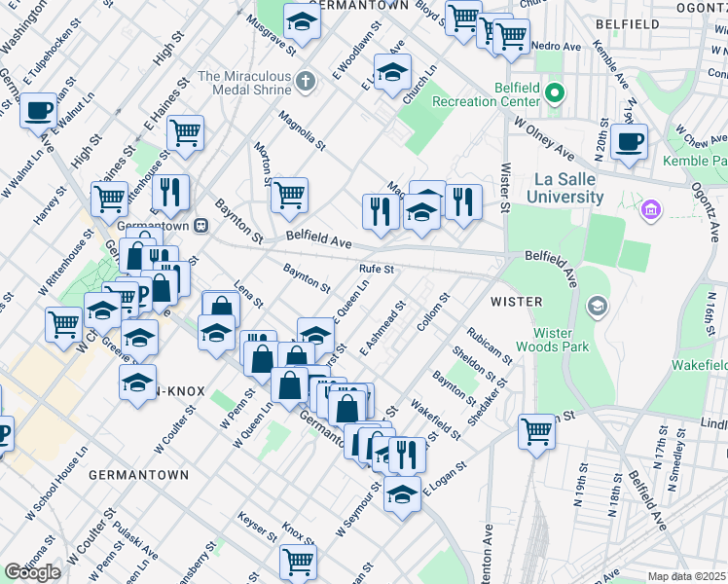Click the graduation cap marker near Church Ln
728x584 pixels.
[392, 75]
